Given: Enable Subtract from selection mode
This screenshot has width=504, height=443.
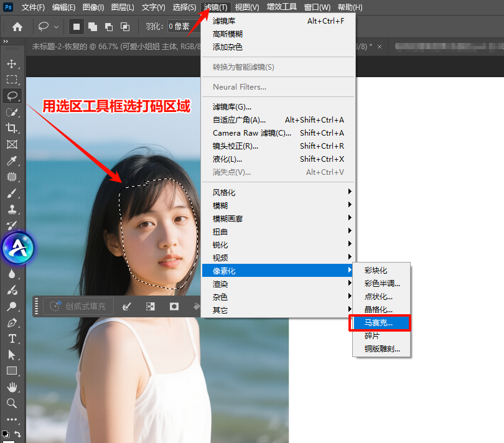Looking at the screenshot, I should pos(109,27).
